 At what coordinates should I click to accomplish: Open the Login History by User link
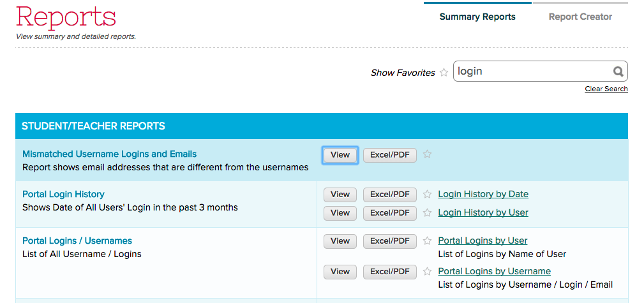click(x=483, y=212)
